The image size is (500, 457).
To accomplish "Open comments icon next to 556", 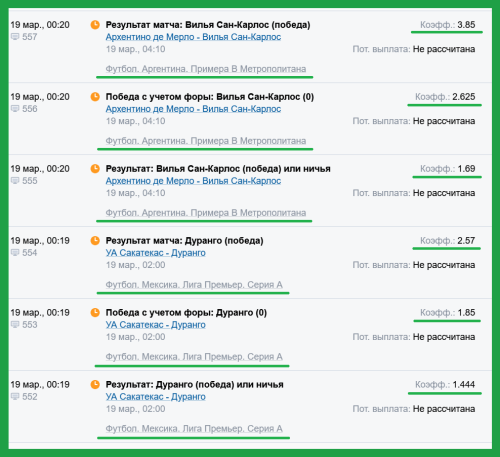I will click(15, 109).
